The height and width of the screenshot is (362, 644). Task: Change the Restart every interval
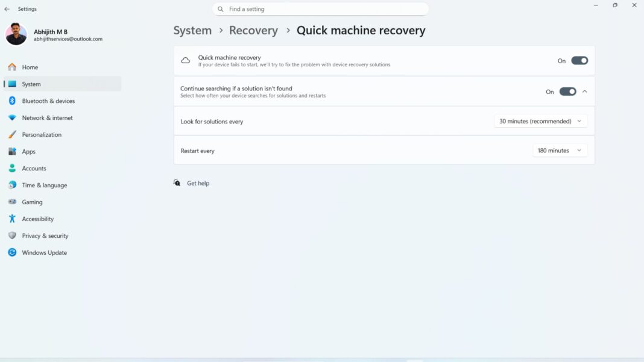[560, 150]
